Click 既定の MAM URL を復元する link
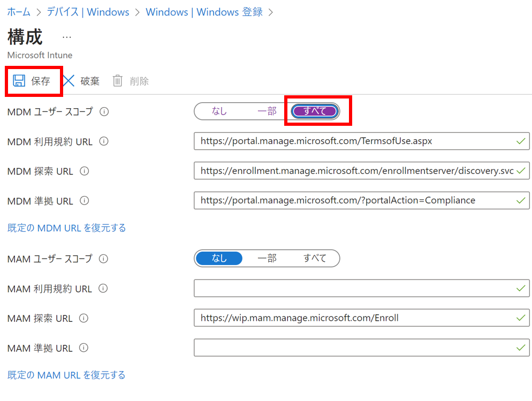This screenshot has height=401, width=532. 66,375
